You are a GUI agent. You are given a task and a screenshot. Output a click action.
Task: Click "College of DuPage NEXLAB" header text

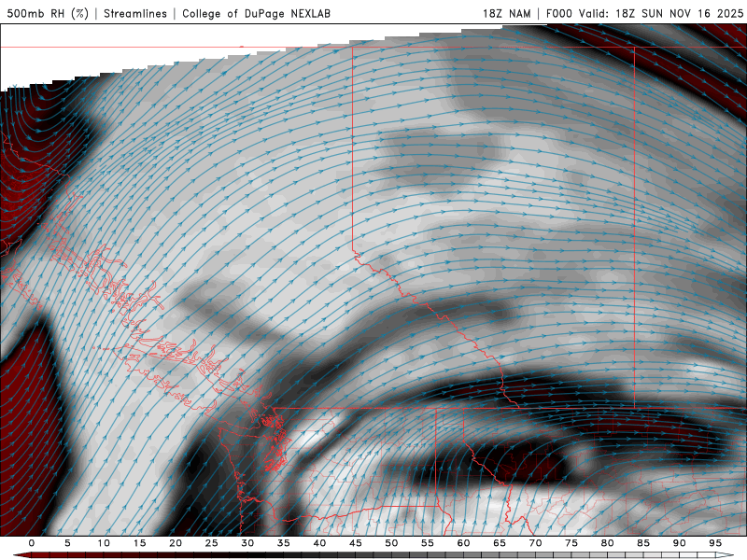click(x=256, y=13)
